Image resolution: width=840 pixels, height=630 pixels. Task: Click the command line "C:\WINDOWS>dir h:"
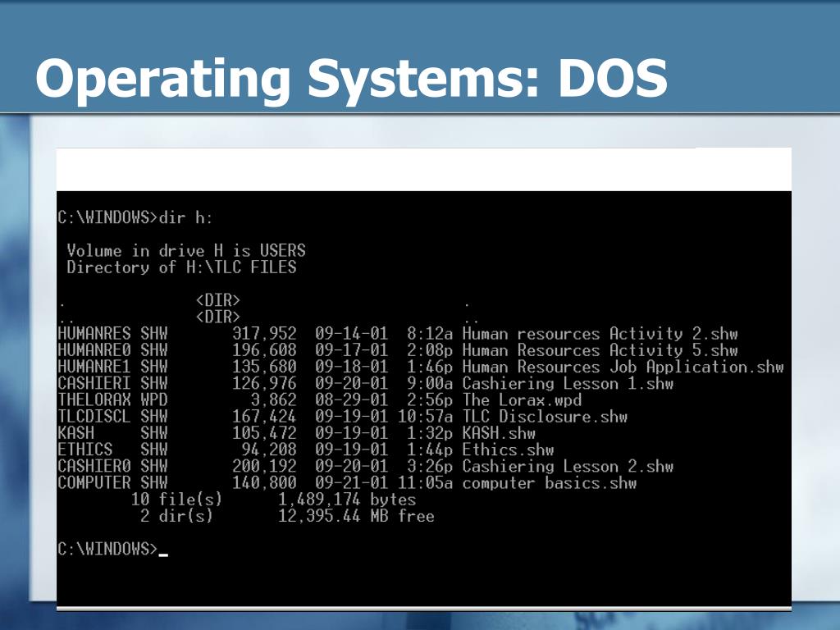coord(135,217)
